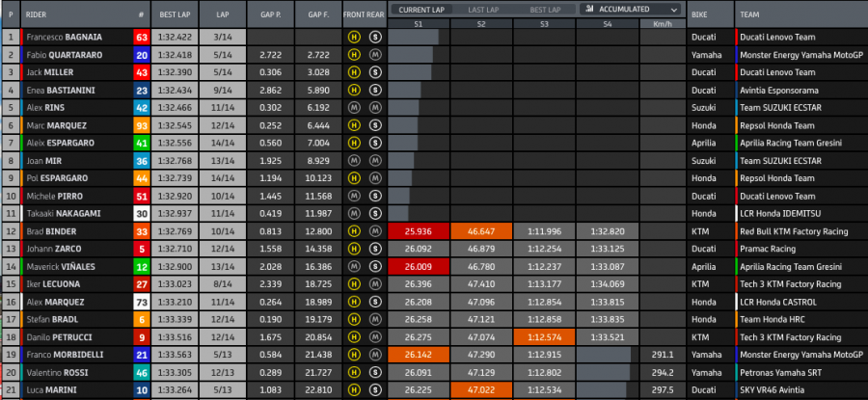The image size is (868, 400).
Task: Click the Rider column header
Action: pos(39,15)
